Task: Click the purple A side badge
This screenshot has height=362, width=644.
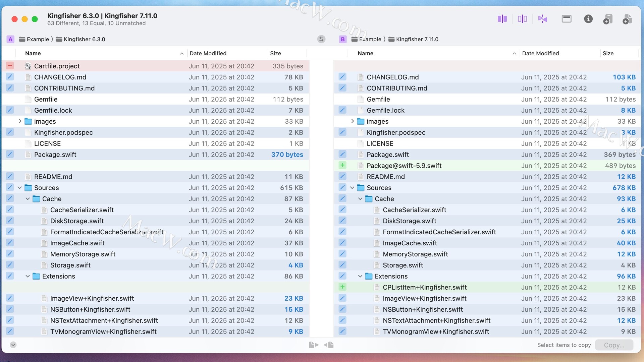Action: point(10,39)
